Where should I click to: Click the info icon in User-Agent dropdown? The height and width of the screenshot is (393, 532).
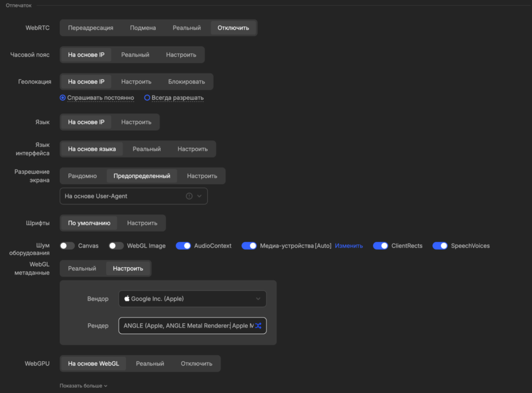[189, 196]
